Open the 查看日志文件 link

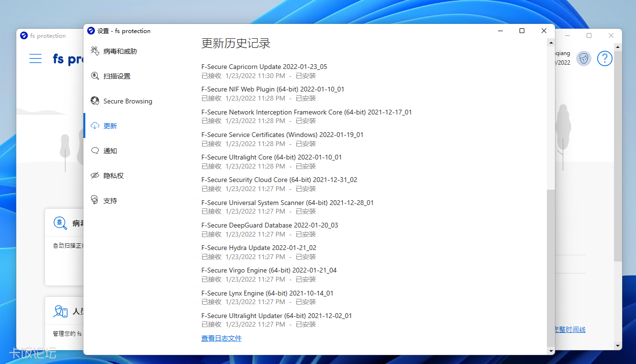click(221, 338)
